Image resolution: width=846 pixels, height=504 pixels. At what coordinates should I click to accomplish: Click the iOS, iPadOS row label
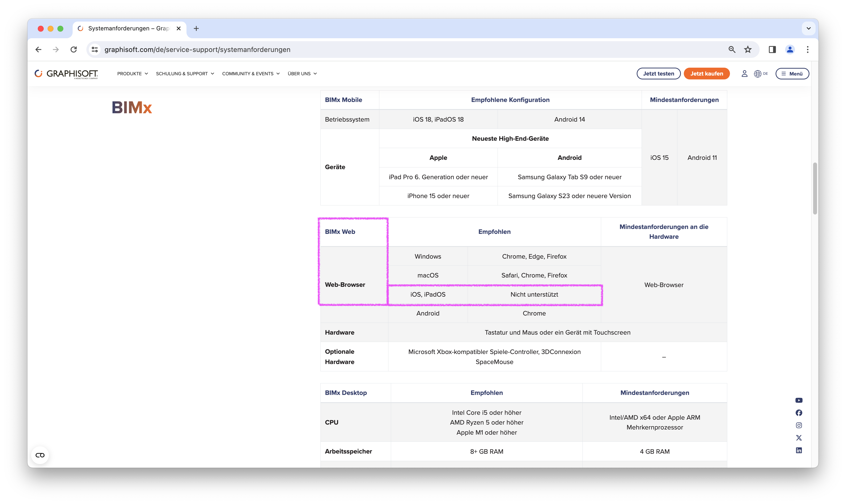(428, 294)
